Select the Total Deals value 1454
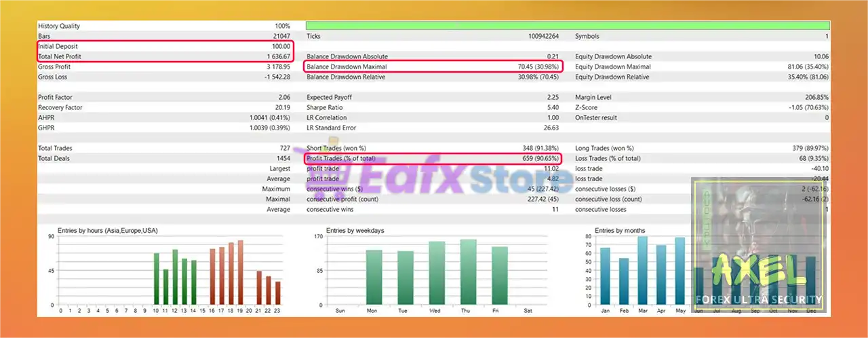The width and height of the screenshot is (868, 338). (283, 158)
